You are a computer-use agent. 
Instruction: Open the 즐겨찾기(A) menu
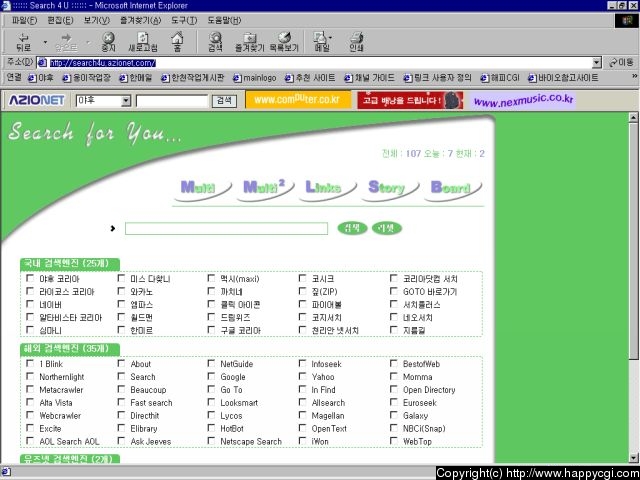click(x=140, y=20)
